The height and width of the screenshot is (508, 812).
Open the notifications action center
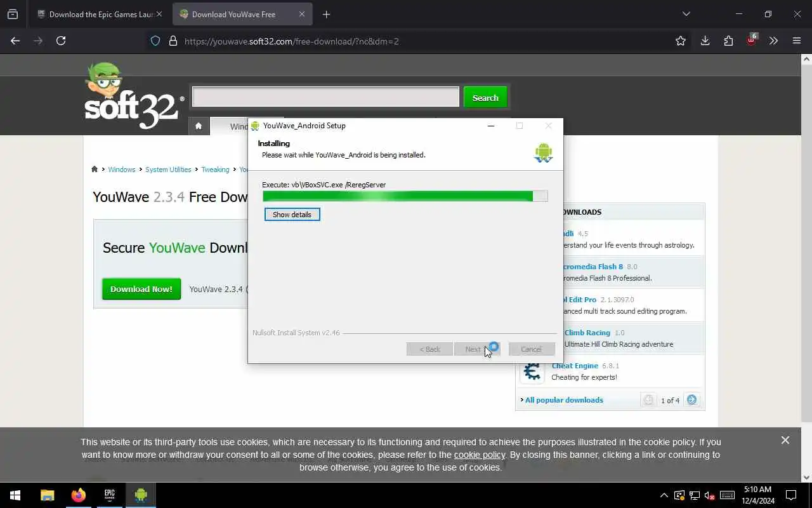click(791, 495)
